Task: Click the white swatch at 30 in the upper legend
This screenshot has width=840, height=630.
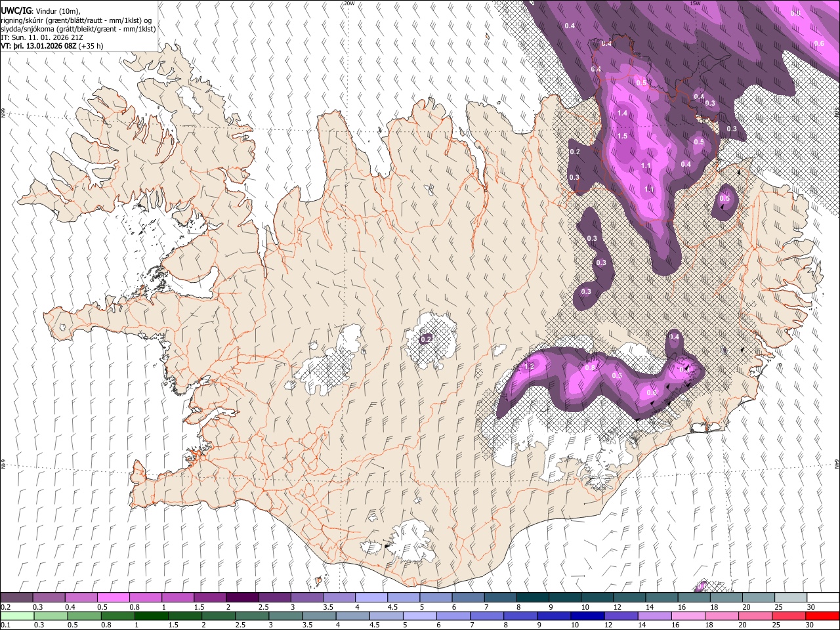Action: click(824, 597)
